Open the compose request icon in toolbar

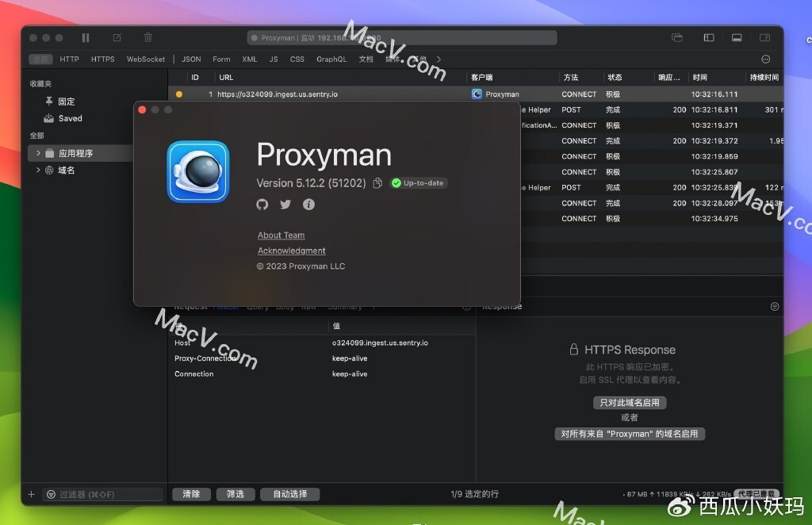[117, 38]
